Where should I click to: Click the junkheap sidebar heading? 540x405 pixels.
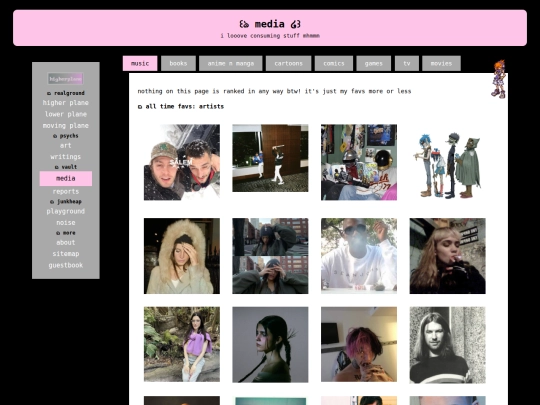click(66, 201)
